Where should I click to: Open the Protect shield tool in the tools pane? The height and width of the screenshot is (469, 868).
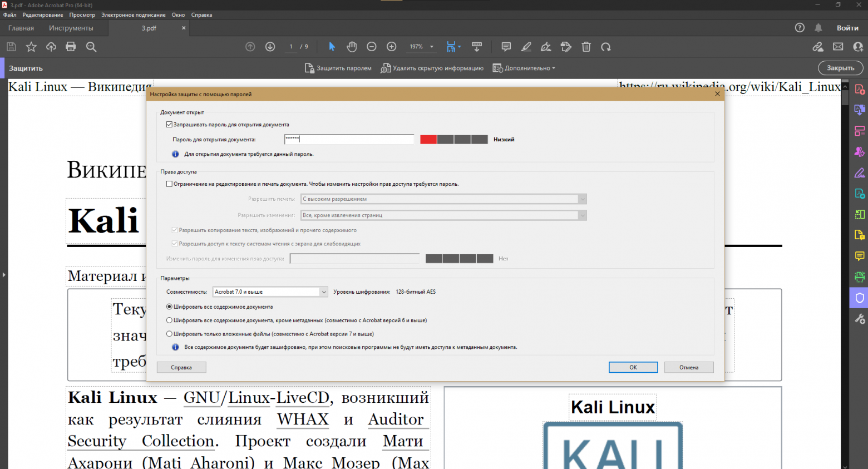860,298
